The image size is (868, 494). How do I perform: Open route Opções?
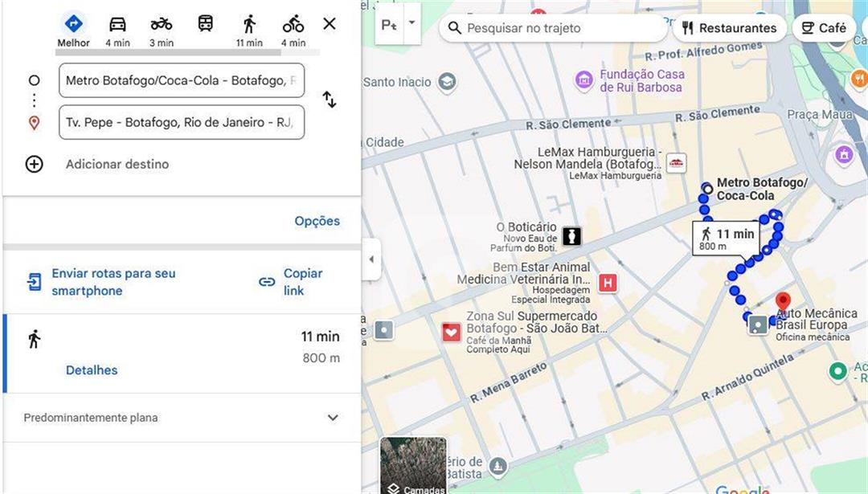317,221
